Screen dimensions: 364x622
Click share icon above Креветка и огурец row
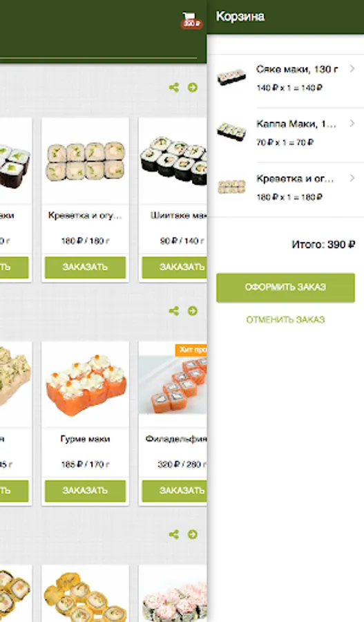[x=173, y=87]
